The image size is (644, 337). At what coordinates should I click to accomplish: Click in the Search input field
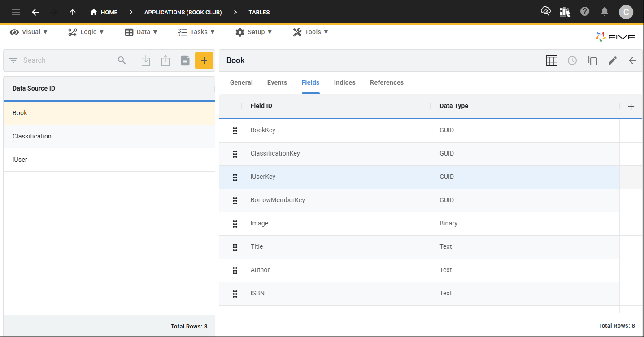coord(67,60)
